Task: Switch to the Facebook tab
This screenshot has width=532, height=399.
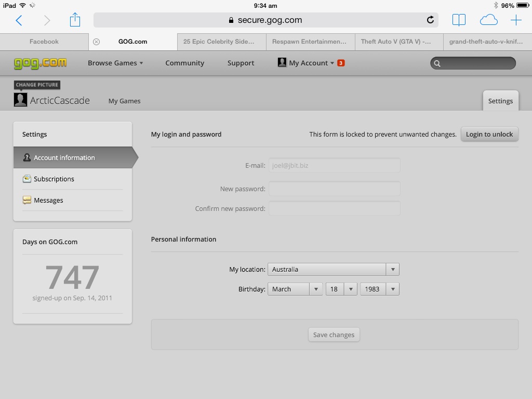Action: (x=44, y=42)
